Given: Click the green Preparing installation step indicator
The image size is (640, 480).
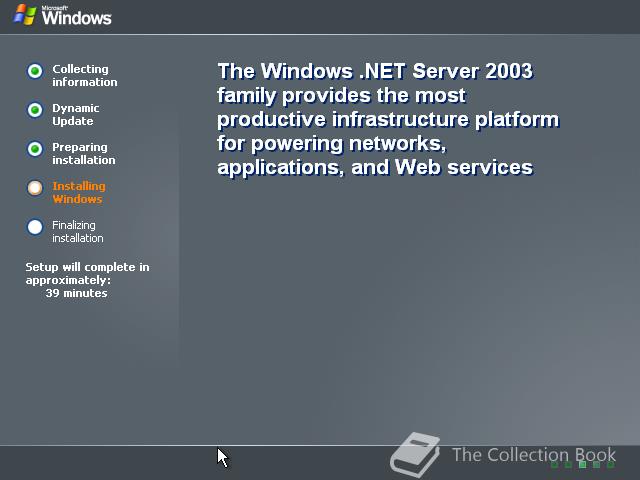Looking at the screenshot, I should click(x=35, y=149).
